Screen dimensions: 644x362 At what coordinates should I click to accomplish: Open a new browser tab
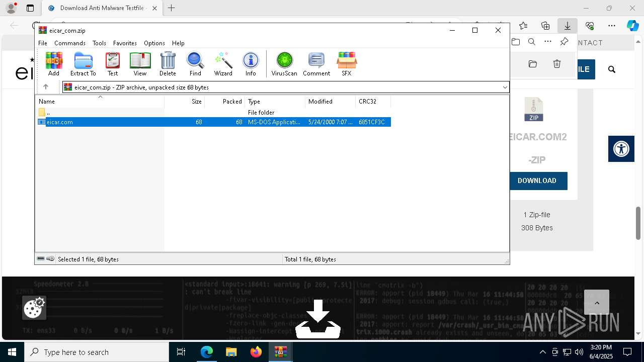(x=172, y=8)
